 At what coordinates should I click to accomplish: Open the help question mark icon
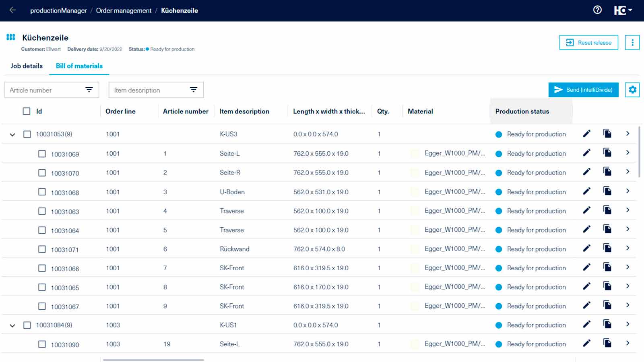pos(597,10)
